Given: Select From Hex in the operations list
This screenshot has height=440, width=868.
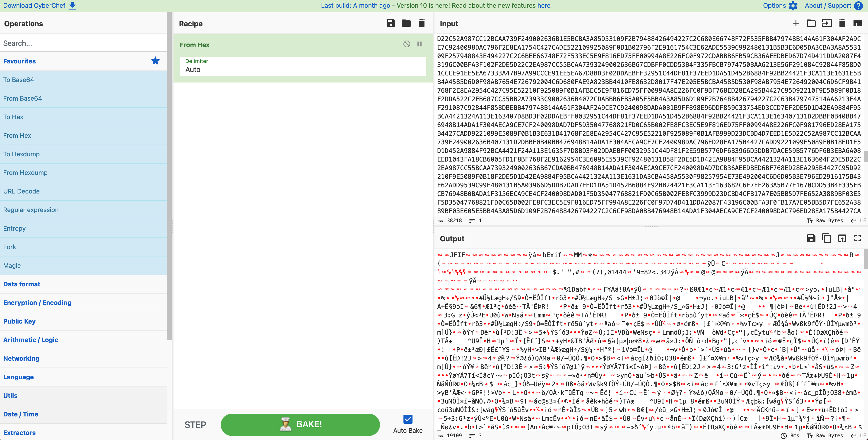Looking at the screenshot, I should [x=84, y=135].
